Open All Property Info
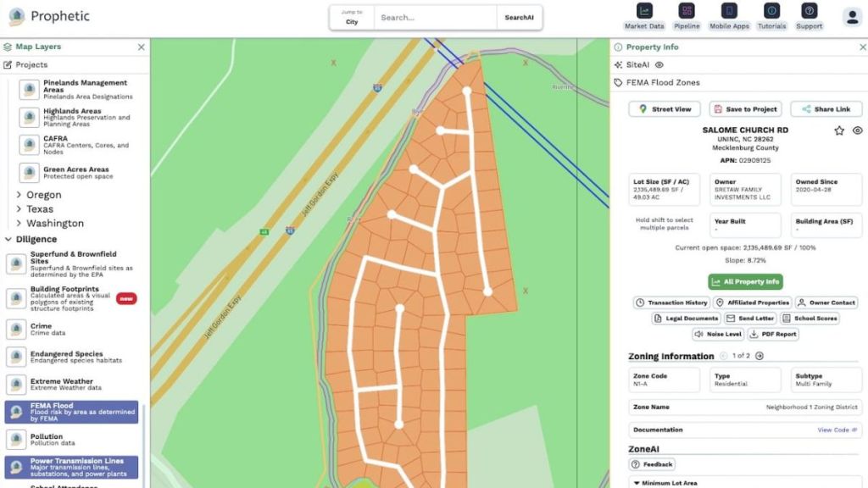This screenshot has height=488, width=868. pos(746,281)
